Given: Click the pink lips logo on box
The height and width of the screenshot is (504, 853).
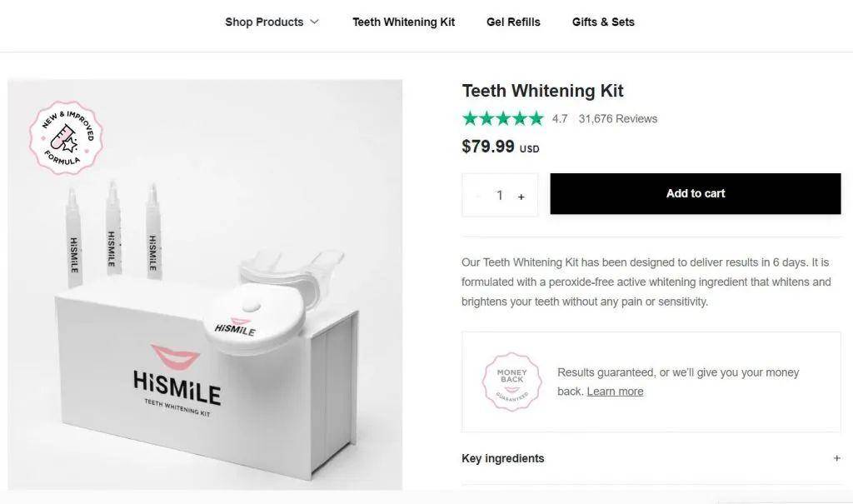Looking at the screenshot, I should (175, 356).
